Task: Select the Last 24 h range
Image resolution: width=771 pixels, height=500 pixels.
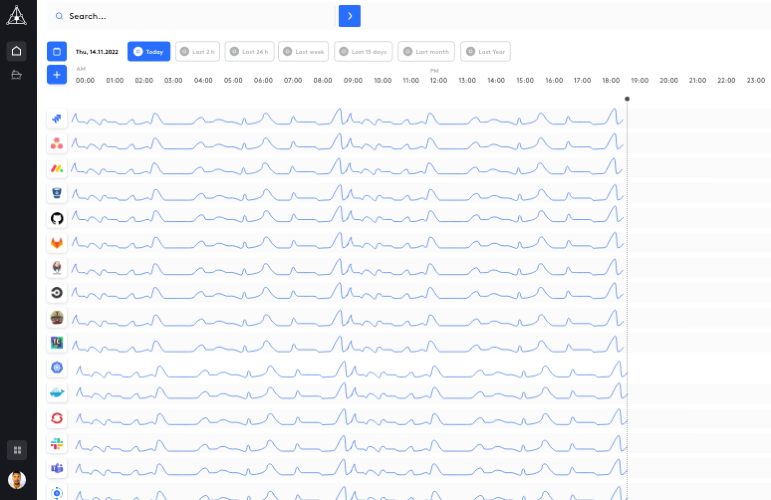Action: point(249,52)
